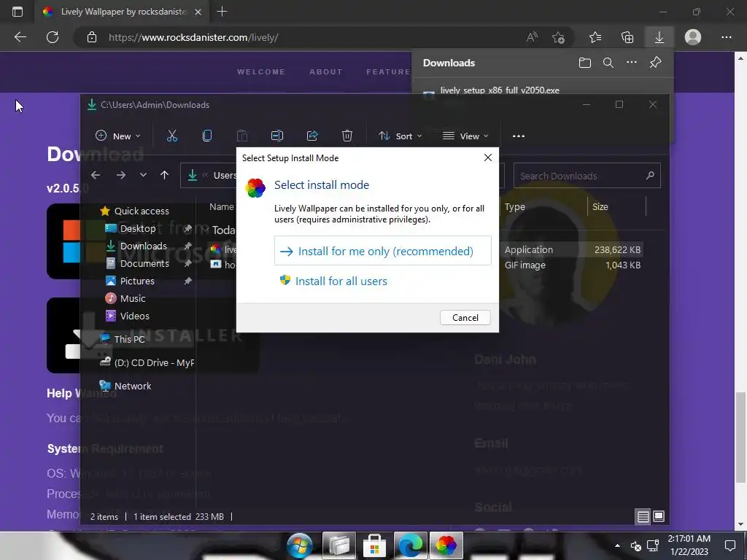747x560 pixels.
Task: Click the Cut icon in File Explorer
Action: [x=172, y=136]
